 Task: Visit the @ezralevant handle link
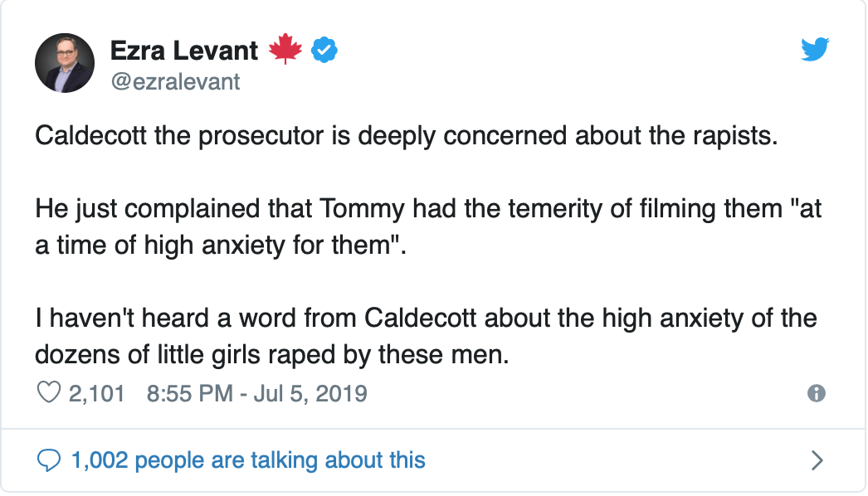coord(175,82)
